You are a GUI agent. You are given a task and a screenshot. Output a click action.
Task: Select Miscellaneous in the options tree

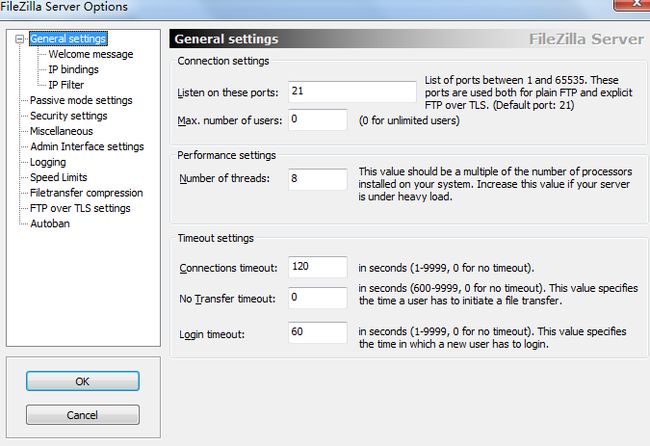(x=61, y=131)
